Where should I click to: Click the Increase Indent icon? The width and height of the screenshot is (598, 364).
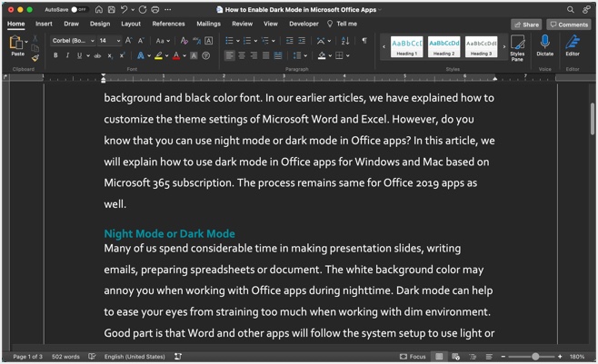point(302,40)
